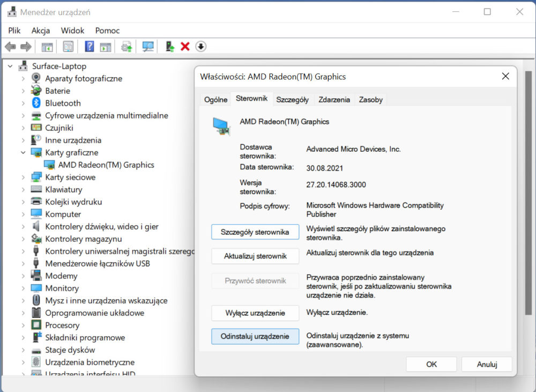Click the driver version 27.20.14068.3000
This screenshot has height=392, width=536.
336,184
